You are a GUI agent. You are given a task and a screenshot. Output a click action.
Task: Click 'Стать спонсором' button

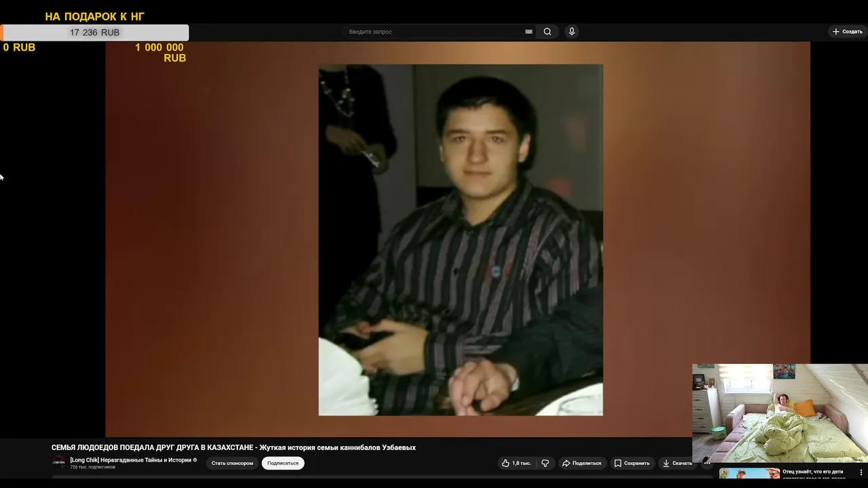(232, 464)
